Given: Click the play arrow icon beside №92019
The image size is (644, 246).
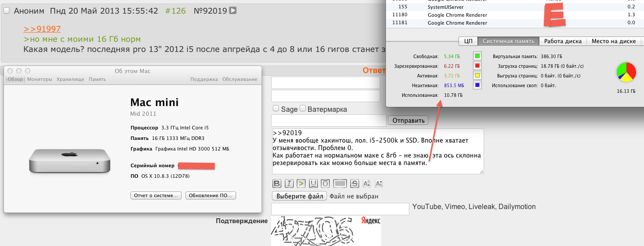Looking at the screenshot, I should [233, 10].
